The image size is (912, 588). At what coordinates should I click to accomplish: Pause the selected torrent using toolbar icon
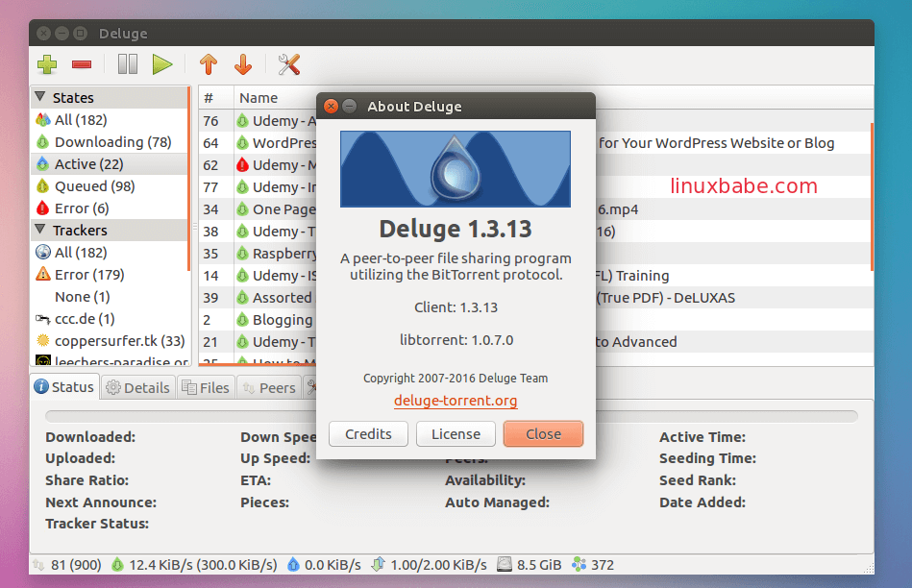coord(128,64)
